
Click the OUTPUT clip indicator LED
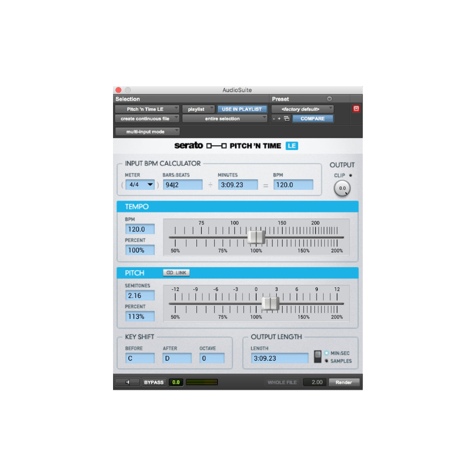[x=351, y=174]
